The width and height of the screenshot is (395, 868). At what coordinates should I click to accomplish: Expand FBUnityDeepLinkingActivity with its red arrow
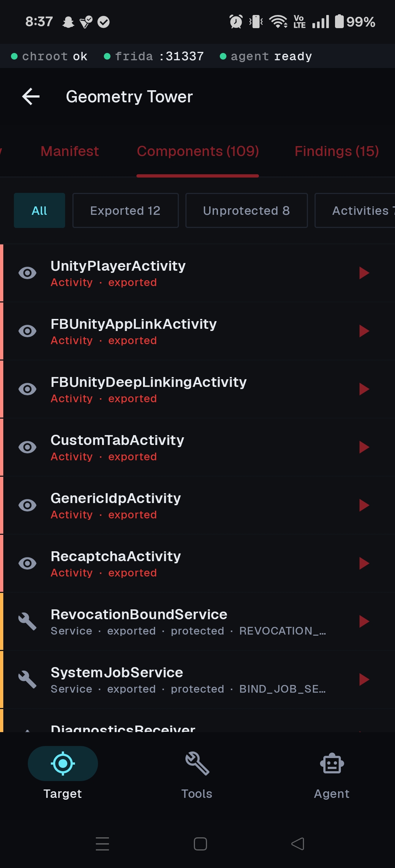coord(364,389)
